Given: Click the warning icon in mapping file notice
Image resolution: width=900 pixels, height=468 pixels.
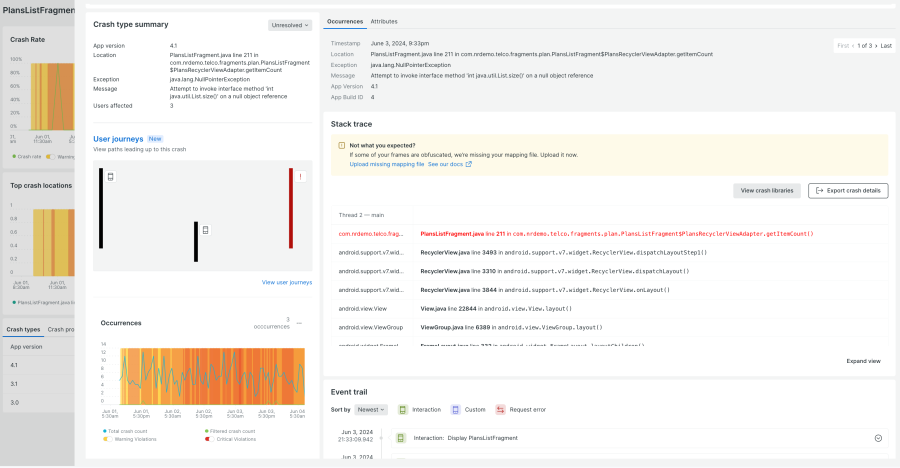Looking at the screenshot, I should tap(341, 145).
